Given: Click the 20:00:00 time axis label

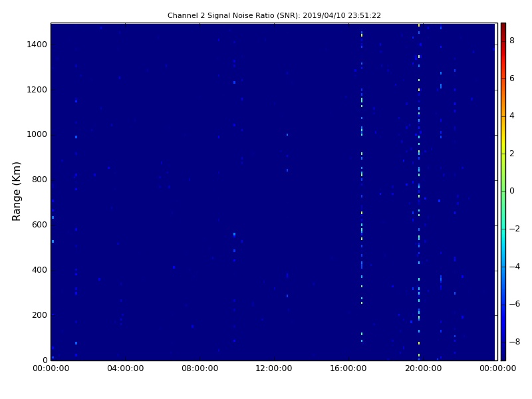Looking at the screenshot, I should click(423, 368).
